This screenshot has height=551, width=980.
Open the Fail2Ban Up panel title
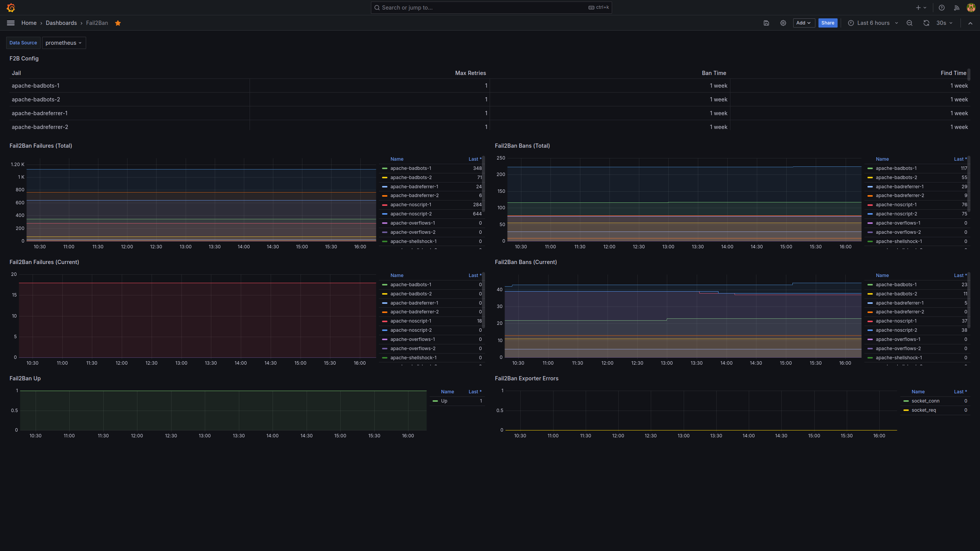click(x=25, y=378)
